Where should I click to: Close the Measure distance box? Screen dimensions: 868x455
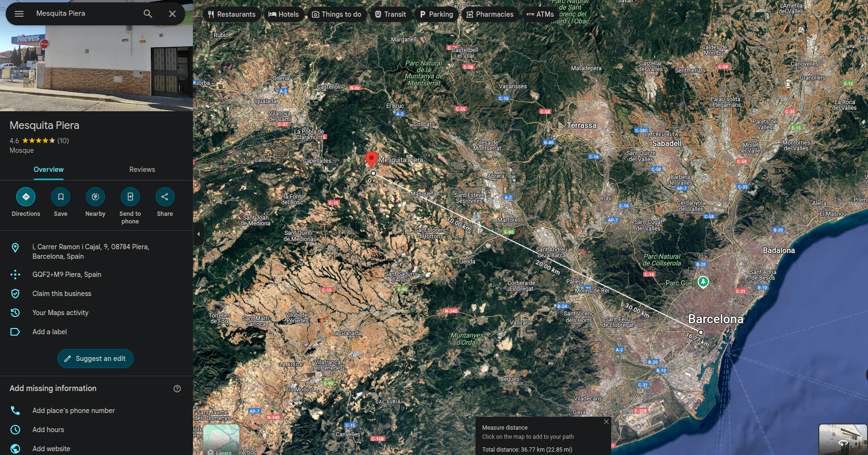pos(606,422)
